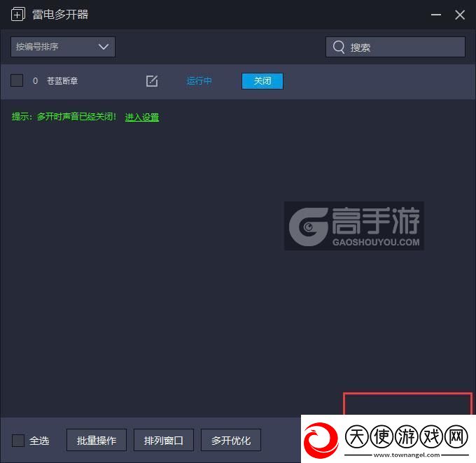Open the 按编号排序 sort dropdown
476x463 pixels.
(63, 47)
